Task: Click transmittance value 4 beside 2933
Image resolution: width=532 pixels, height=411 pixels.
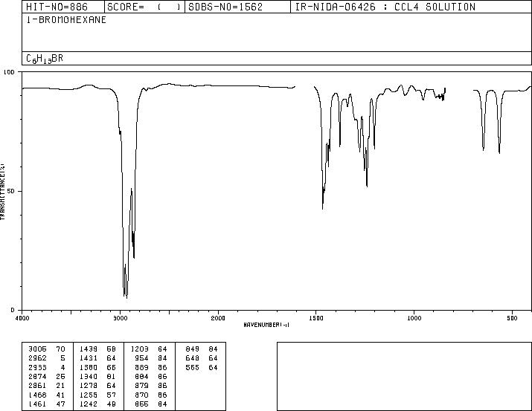Action: [63, 367]
